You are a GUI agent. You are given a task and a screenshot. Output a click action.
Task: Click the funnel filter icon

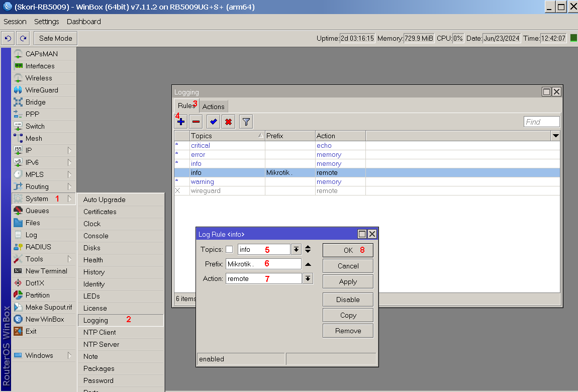point(246,122)
